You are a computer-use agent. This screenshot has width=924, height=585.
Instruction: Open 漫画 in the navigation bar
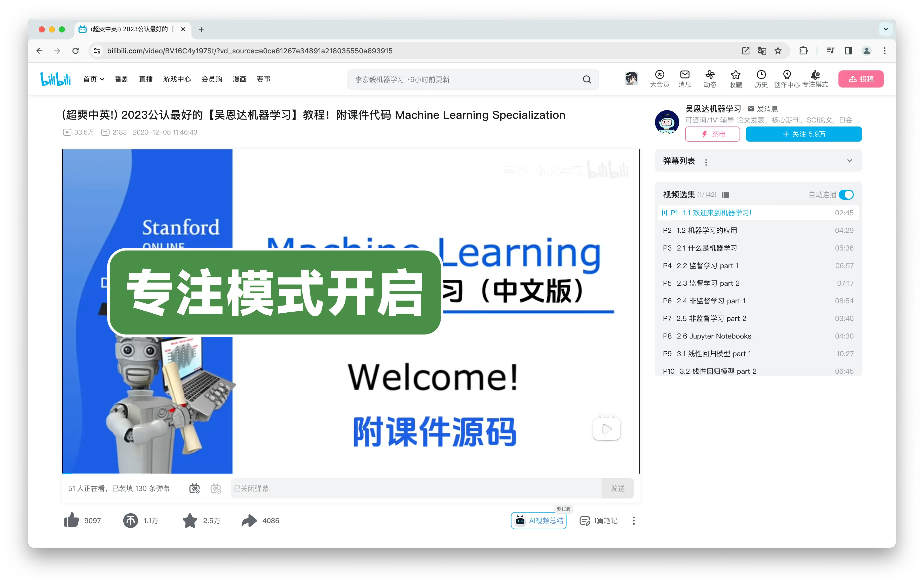click(240, 79)
